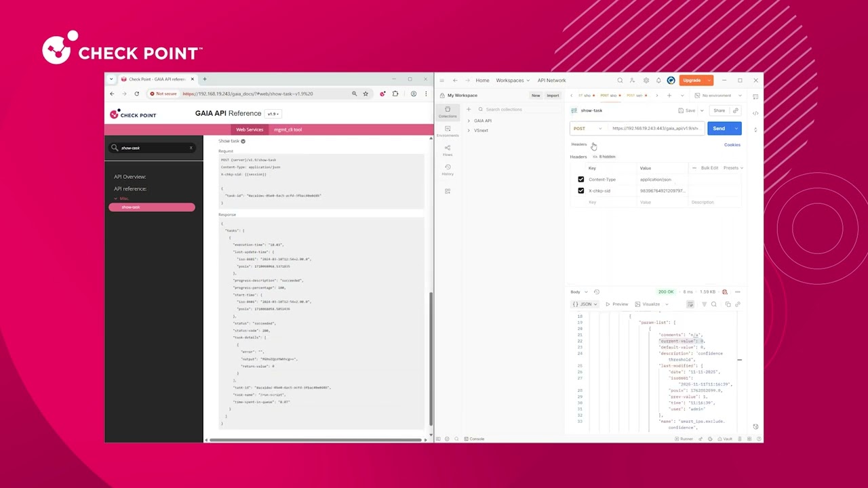Open the Presets dropdown
Viewport: 868px width, 488px height.
click(x=733, y=168)
